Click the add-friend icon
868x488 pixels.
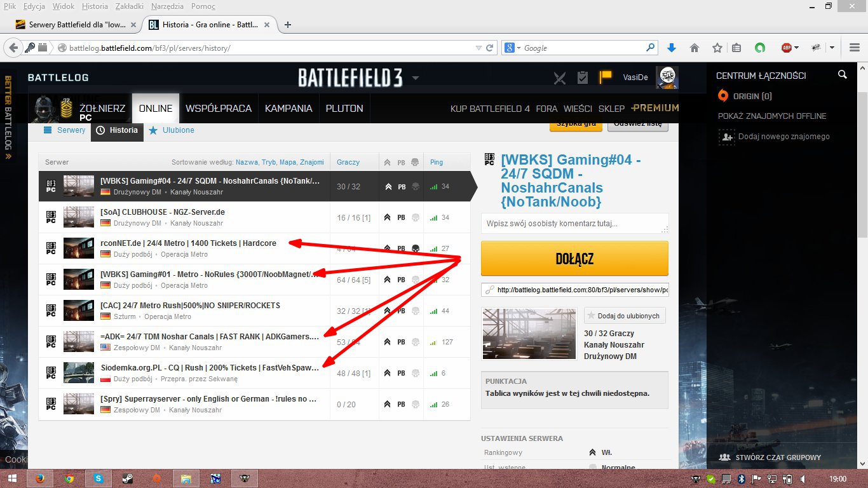coord(726,137)
